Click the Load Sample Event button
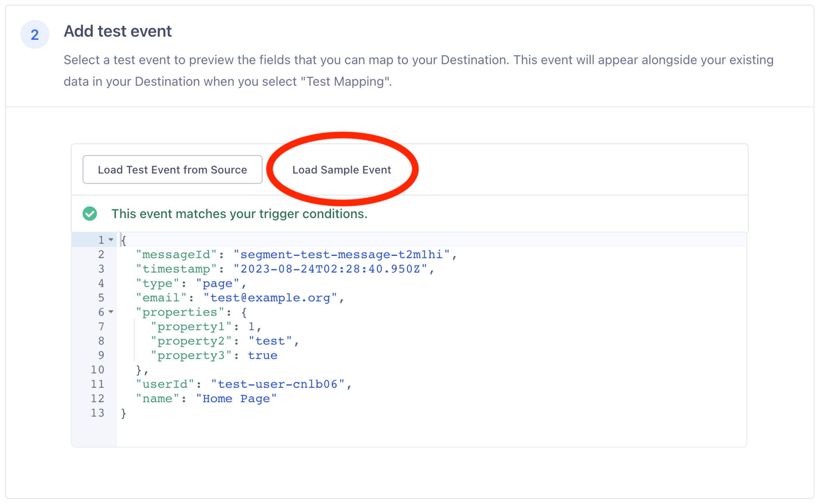This screenshot has width=820, height=504. pos(341,170)
